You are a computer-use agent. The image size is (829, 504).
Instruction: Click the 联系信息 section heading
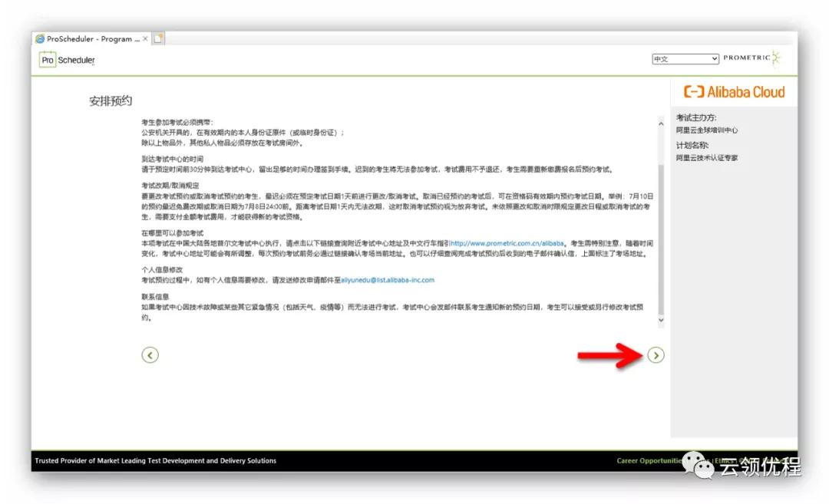[155, 296]
